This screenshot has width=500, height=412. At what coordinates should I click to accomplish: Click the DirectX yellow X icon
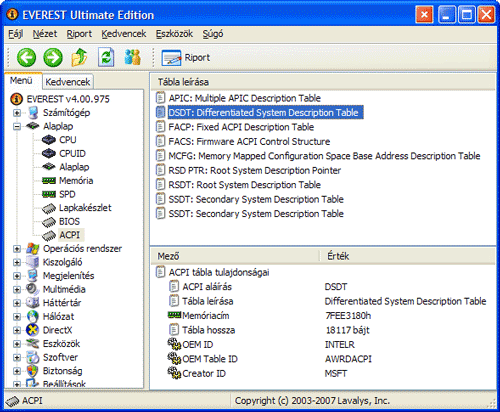[33, 330]
